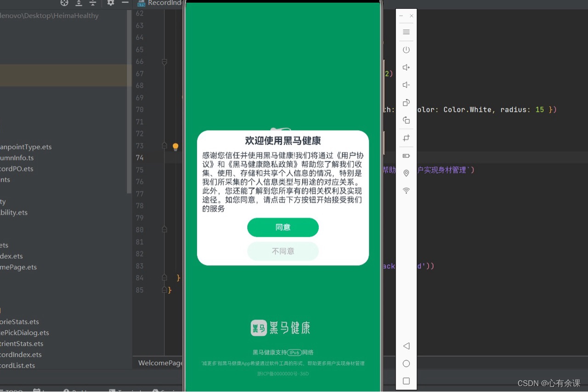Open dex.ets file in project tree
This screenshot has height=392, width=588.
(11, 256)
